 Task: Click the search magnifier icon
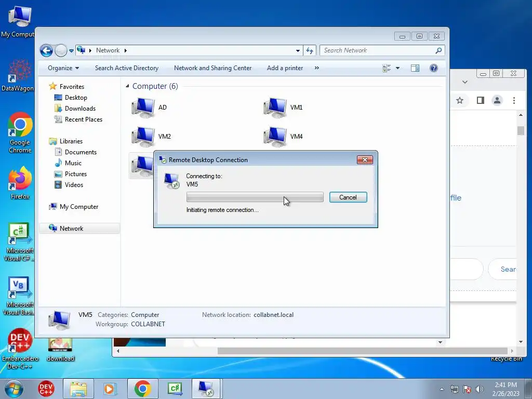point(438,50)
